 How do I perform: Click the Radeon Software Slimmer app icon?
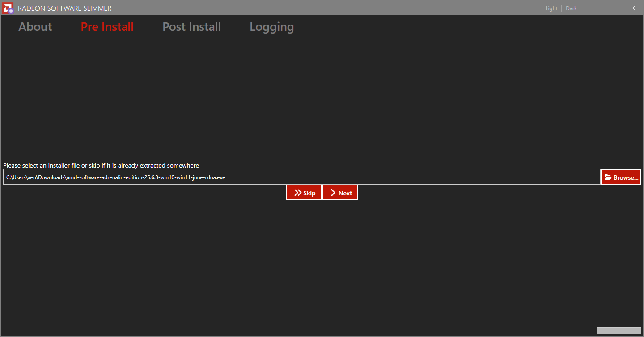coord(8,8)
